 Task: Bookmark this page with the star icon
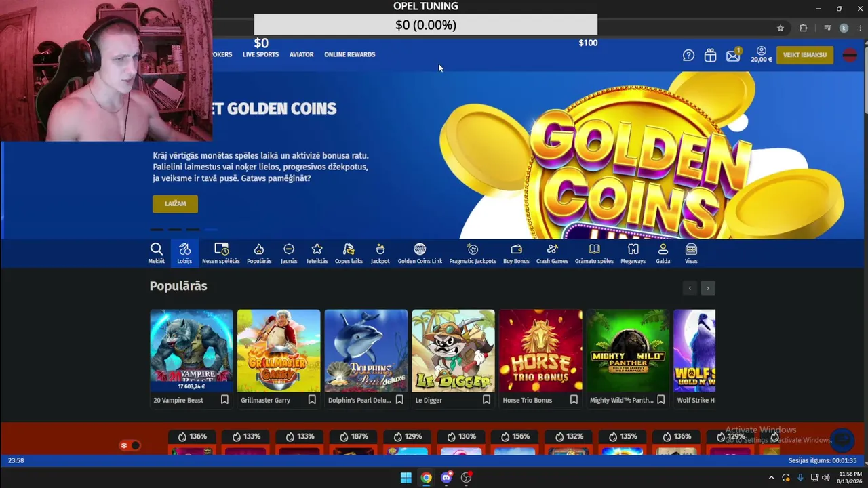pyautogui.click(x=781, y=28)
